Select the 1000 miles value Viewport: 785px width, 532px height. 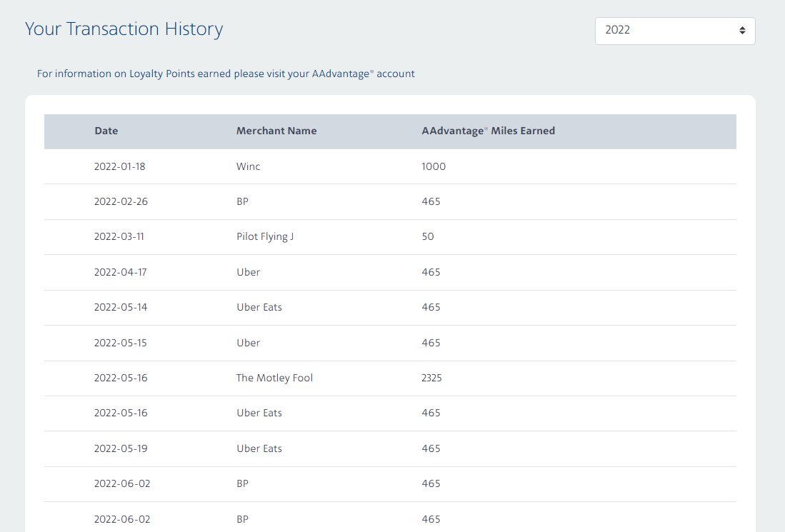(x=434, y=166)
